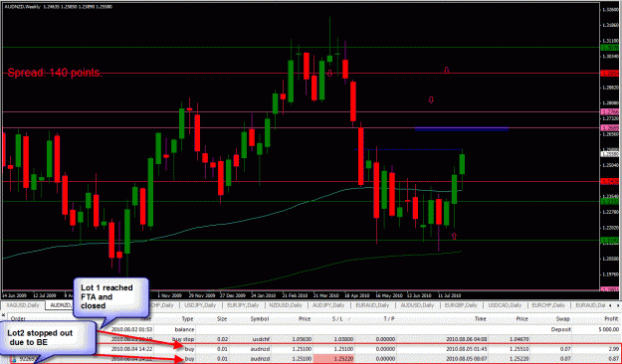The height and width of the screenshot is (364, 622).
Task: Select the 'Spread: 140 points.' chart label
Action: coord(55,73)
